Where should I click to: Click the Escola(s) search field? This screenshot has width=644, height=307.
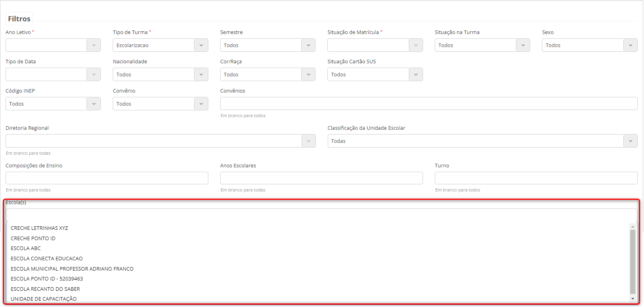click(x=321, y=215)
